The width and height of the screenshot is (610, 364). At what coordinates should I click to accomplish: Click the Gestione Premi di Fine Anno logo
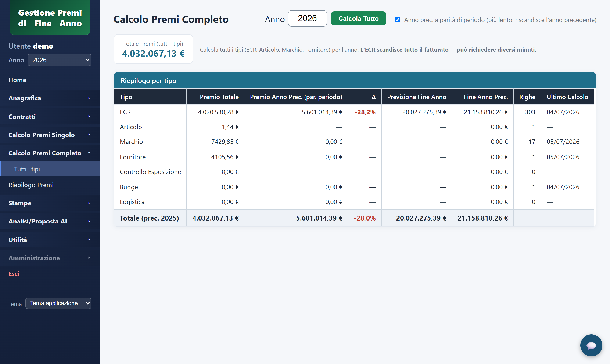(50, 18)
